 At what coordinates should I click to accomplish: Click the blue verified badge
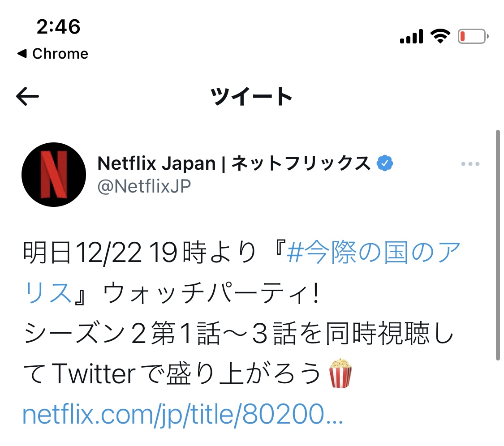[x=385, y=163]
